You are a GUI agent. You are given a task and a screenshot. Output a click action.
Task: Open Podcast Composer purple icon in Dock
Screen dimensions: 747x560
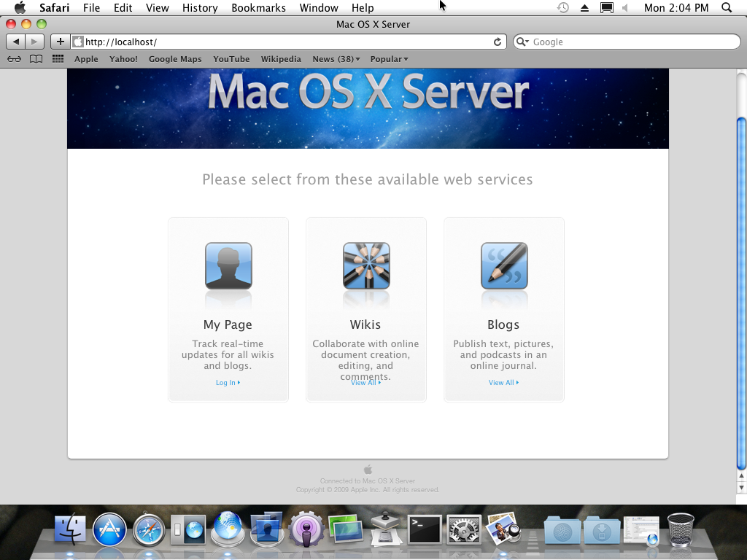point(306,529)
